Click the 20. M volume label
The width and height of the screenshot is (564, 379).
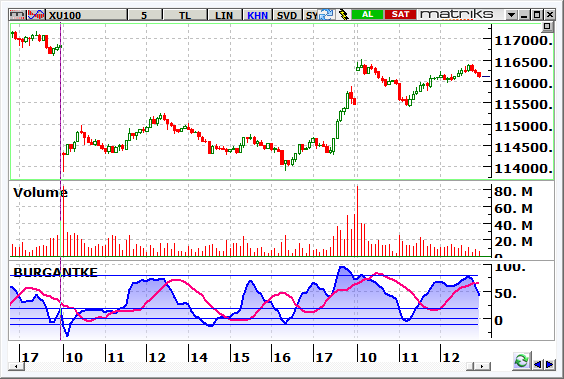tap(513, 242)
